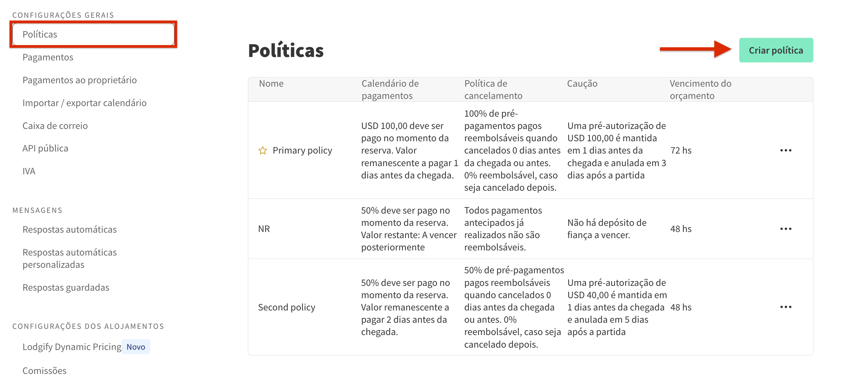Screen dimensions: 868x378
Task: Toggle the star icon on Primary policy
Action: (263, 150)
